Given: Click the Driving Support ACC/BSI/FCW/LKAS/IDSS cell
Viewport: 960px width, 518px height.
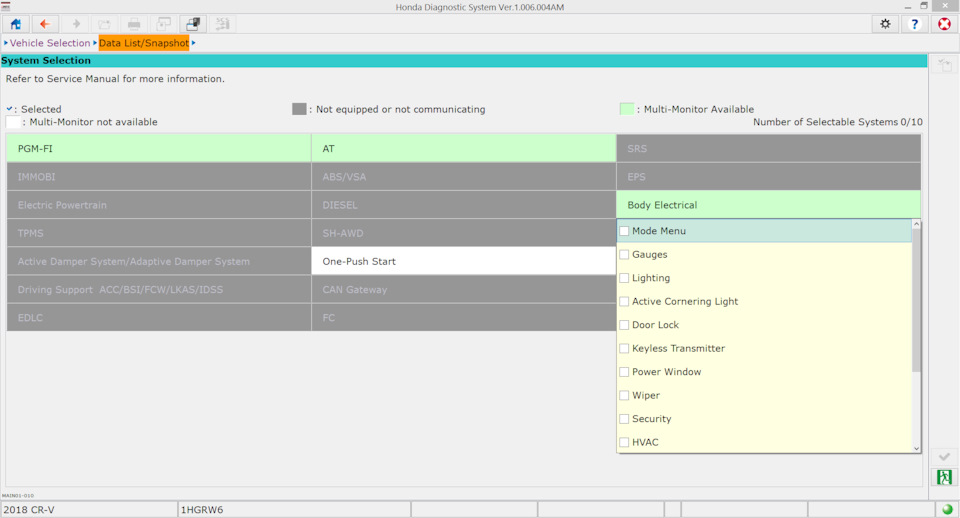Looking at the screenshot, I should 159,290.
